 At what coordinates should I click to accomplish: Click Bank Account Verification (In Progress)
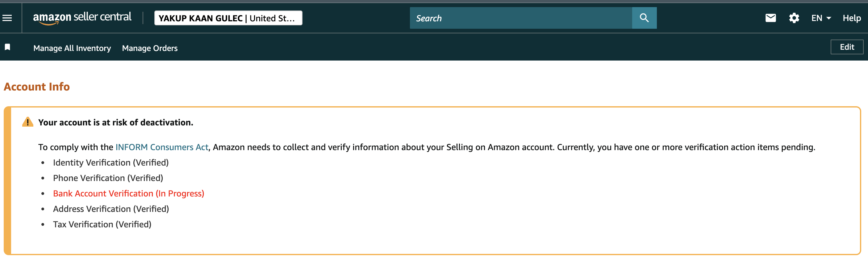(x=128, y=193)
